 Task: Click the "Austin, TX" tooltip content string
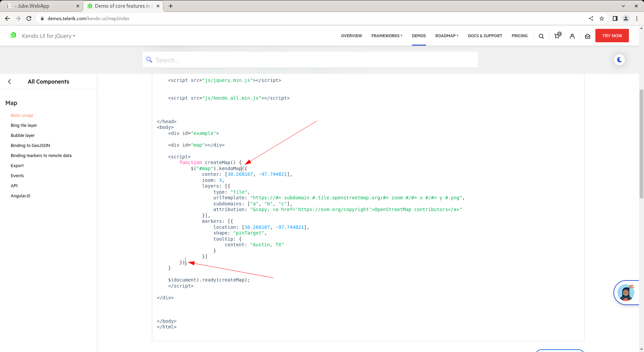coord(267,245)
